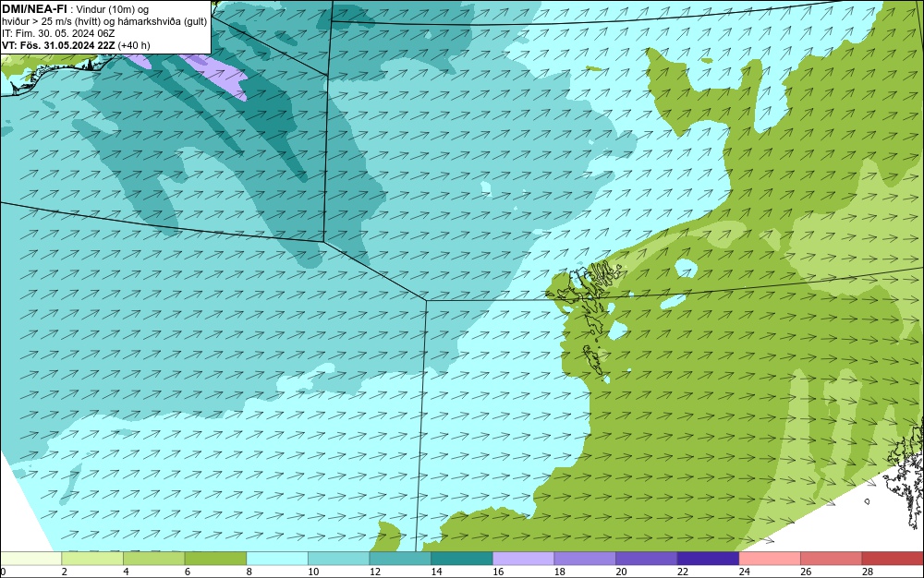Select the salmon 26–28 m/s legend swatch

pyautogui.click(x=831, y=559)
